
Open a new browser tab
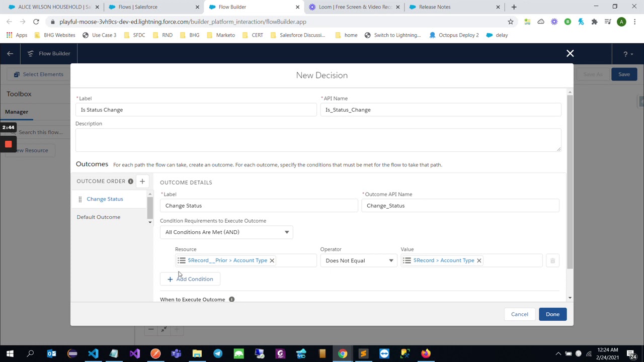coord(514,7)
